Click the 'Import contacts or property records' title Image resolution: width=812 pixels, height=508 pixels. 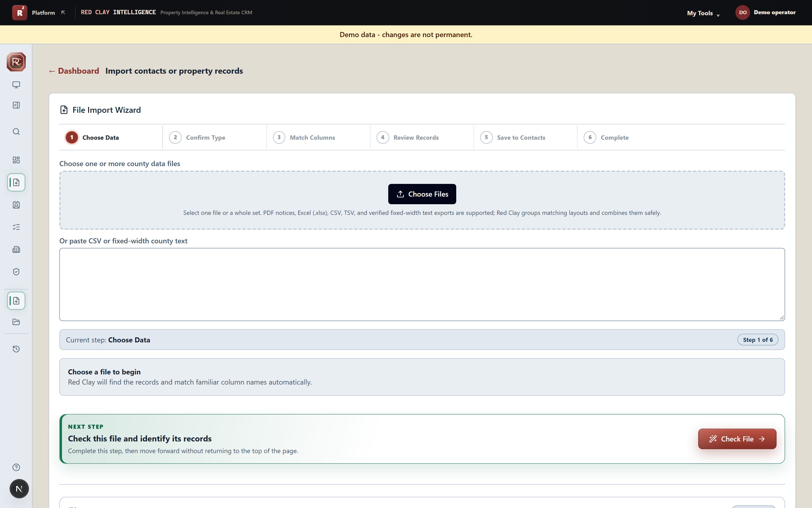(x=174, y=71)
